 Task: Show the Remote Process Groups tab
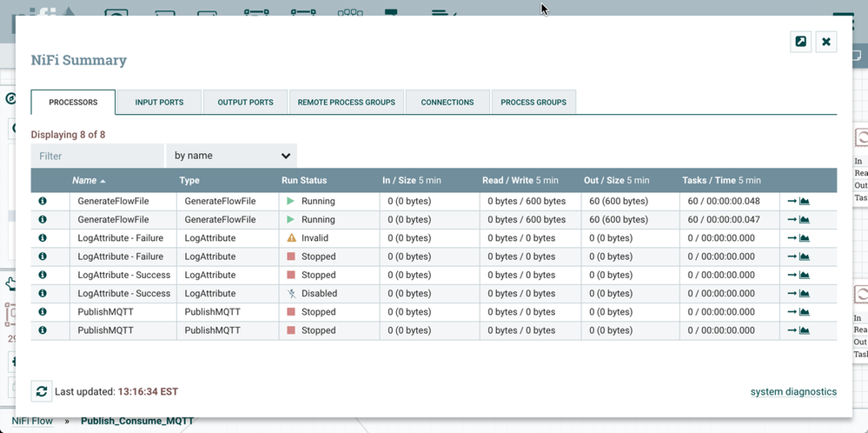[x=346, y=102]
